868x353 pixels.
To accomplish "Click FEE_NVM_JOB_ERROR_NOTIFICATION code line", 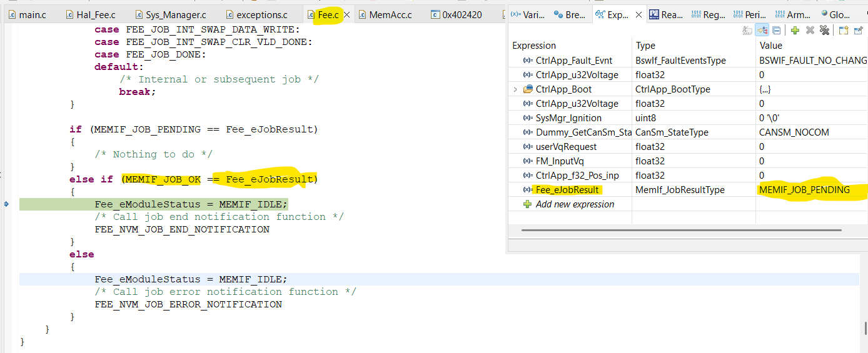I will coord(188,304).
